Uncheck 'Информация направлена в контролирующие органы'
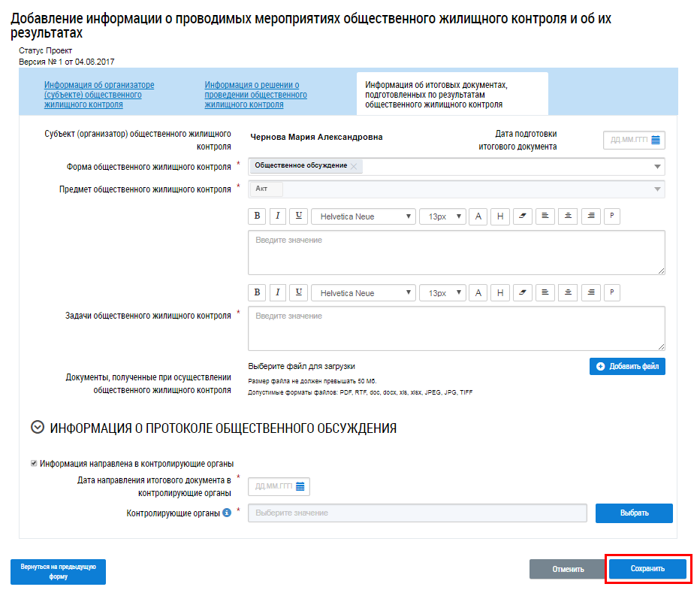 click(34, 464)
